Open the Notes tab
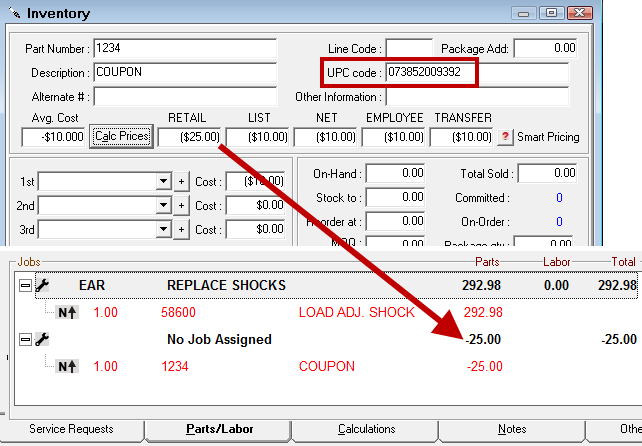Viewport: 642px width, 446px height. pos(512,429)
